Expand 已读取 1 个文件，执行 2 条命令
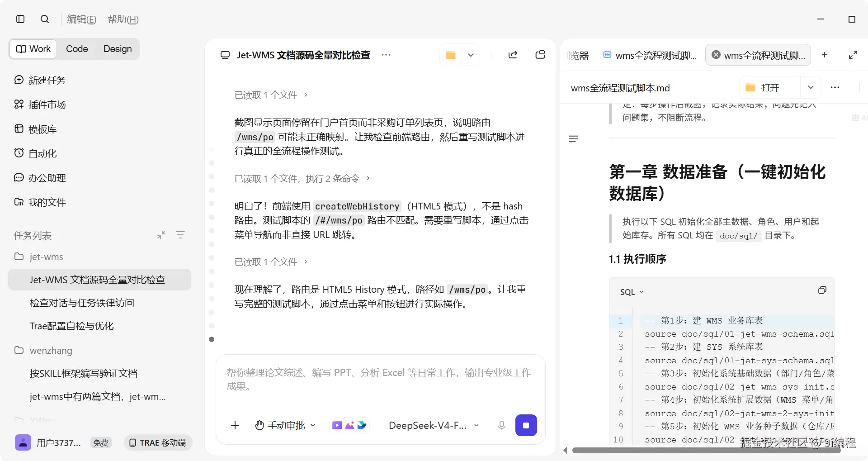868x461 pixels. click(x=302, y=178)
